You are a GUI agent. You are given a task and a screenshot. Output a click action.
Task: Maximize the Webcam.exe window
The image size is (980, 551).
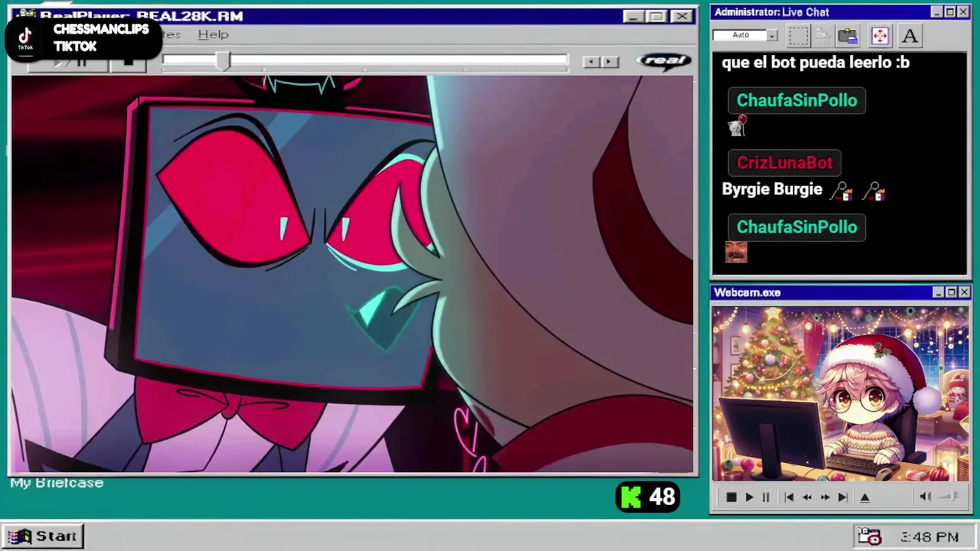tap(952, 292)
